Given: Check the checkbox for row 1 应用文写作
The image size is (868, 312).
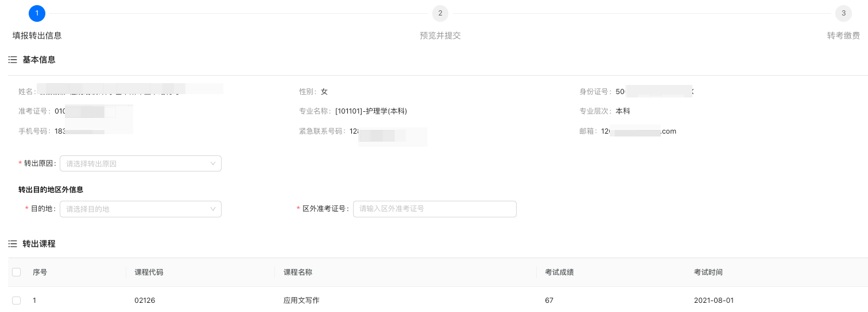Looking at the screenshot, I should [x=16, y=301].
